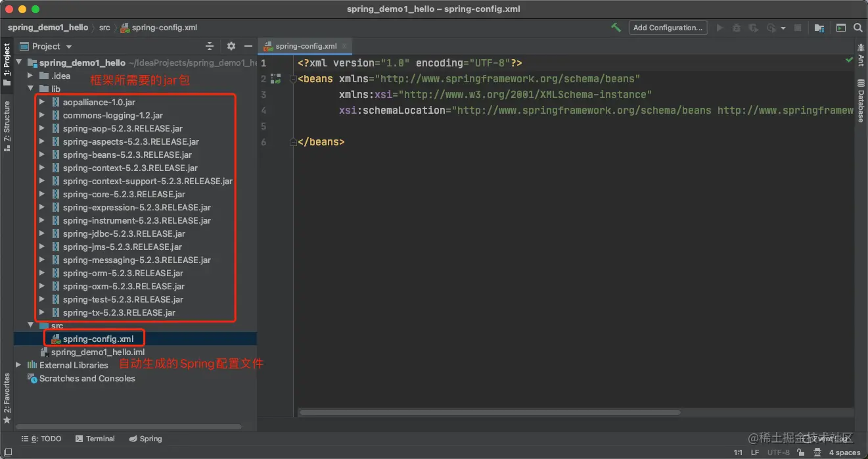Click the window icon left of search magnifier

(840, 28)
